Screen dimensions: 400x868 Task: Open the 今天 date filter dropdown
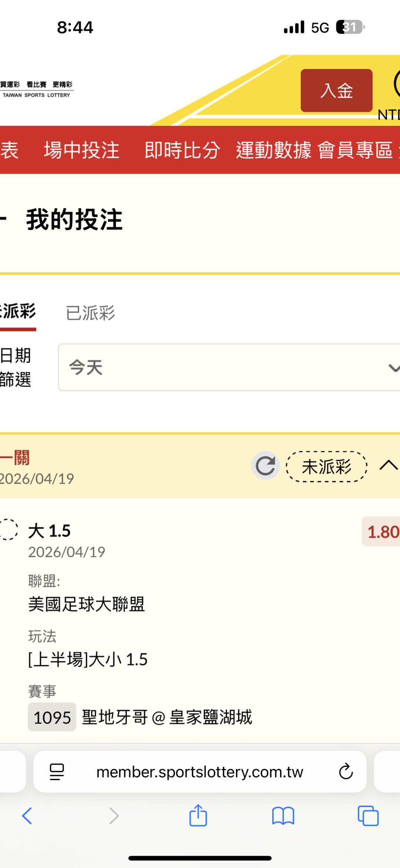(229, 367)
